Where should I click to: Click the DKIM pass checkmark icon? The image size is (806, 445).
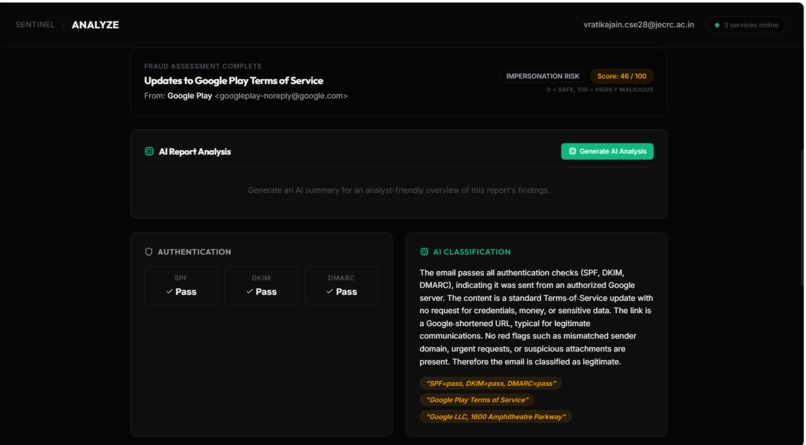click(x=249, y=291)
